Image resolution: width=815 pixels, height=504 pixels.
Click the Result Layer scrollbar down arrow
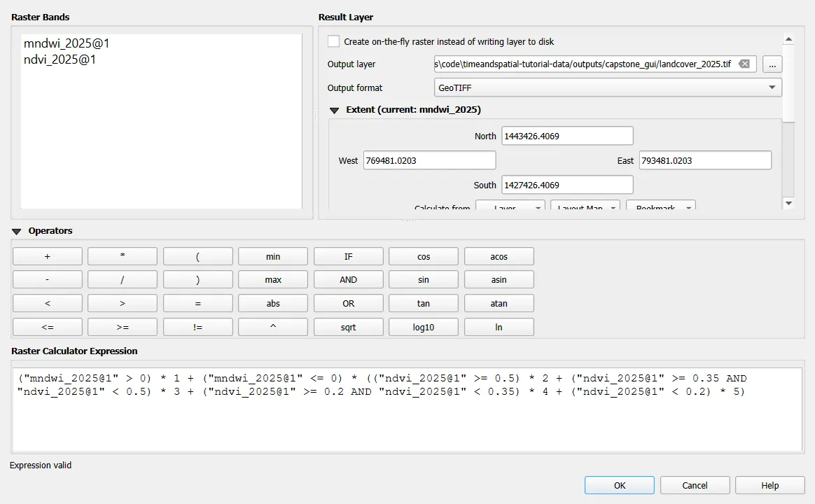click(x=788, y=203)
